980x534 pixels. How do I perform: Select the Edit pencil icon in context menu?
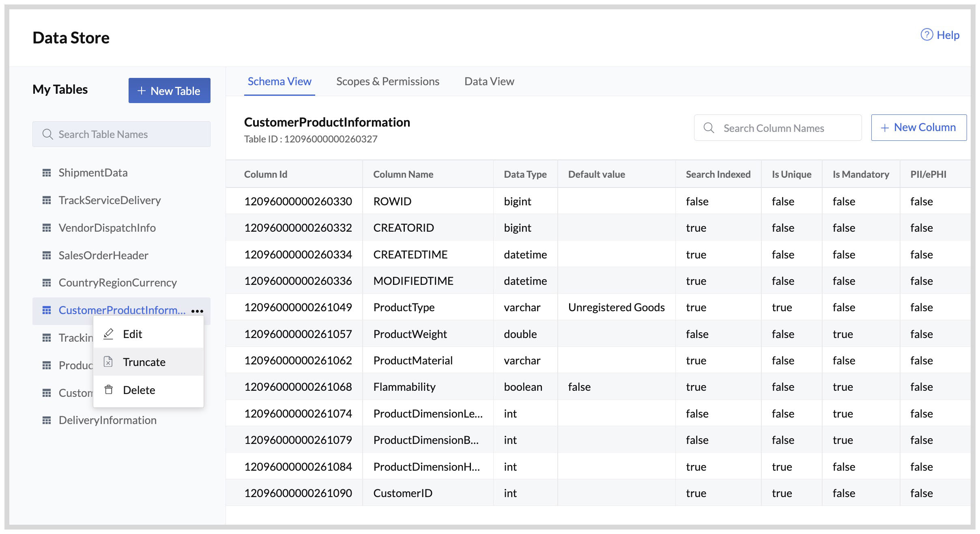108,334
